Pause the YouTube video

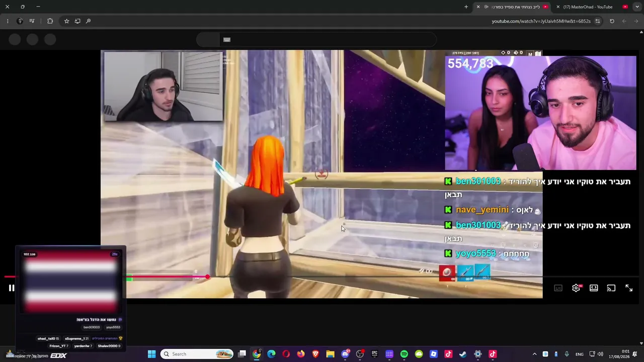11,288
